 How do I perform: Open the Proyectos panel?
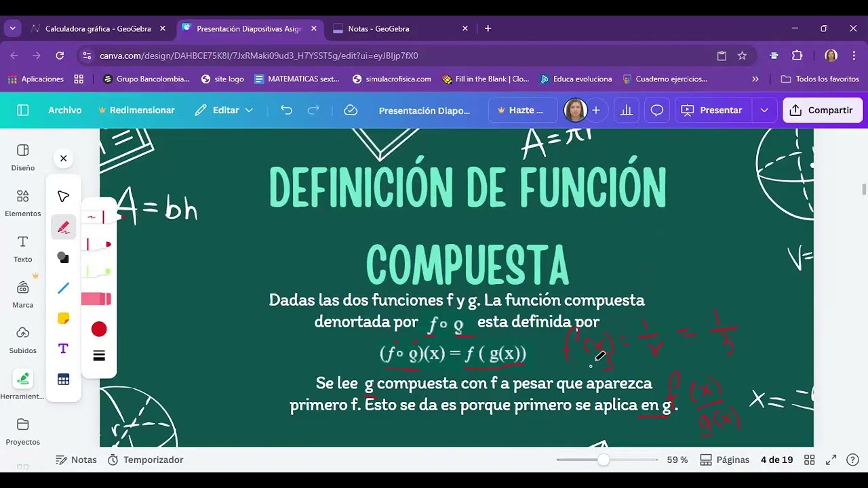(22, 432)
